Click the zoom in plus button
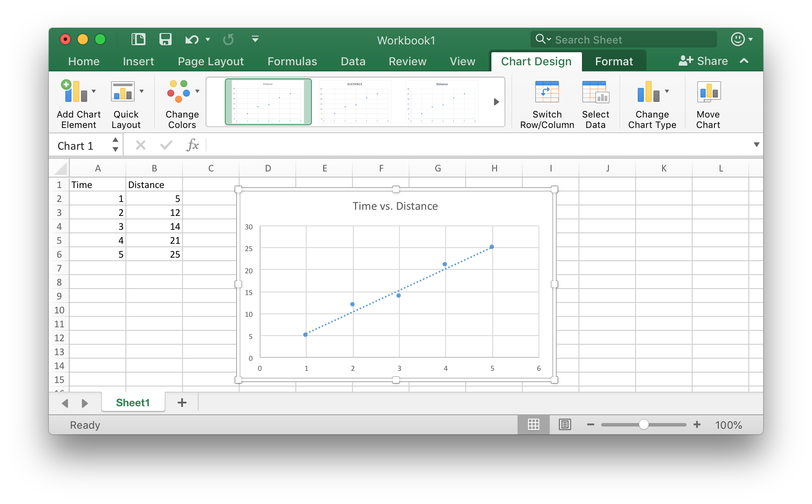812x504 pixels. click(x=697, y=424)
